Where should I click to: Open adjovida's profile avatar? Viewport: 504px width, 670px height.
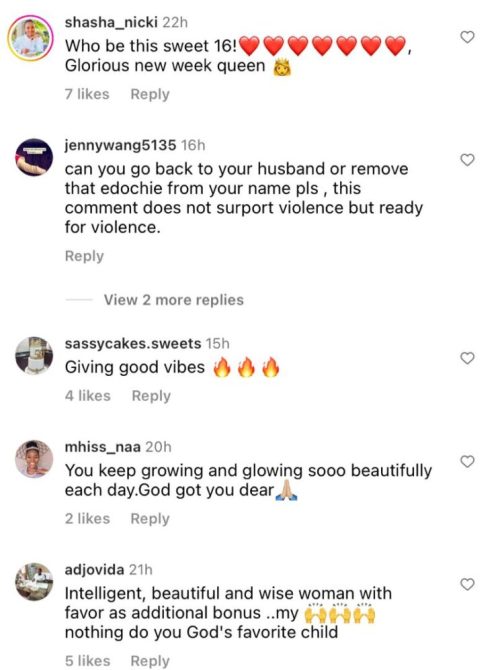click(34, 582)
